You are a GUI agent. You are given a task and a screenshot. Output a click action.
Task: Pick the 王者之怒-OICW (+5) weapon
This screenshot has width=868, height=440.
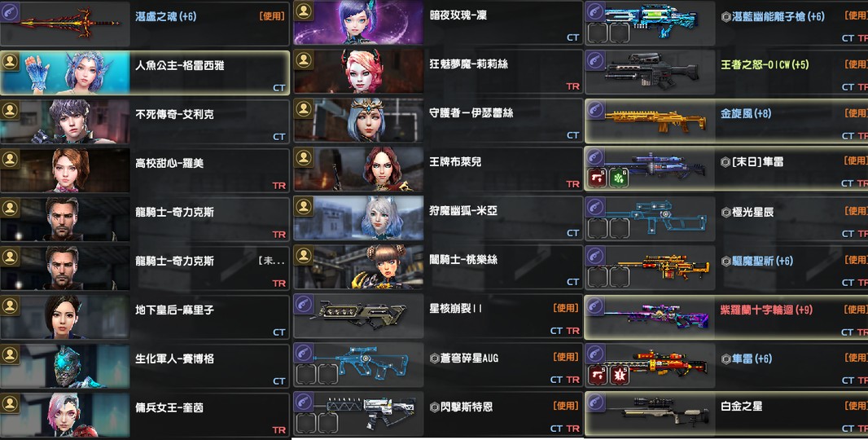tap(726, 72)
